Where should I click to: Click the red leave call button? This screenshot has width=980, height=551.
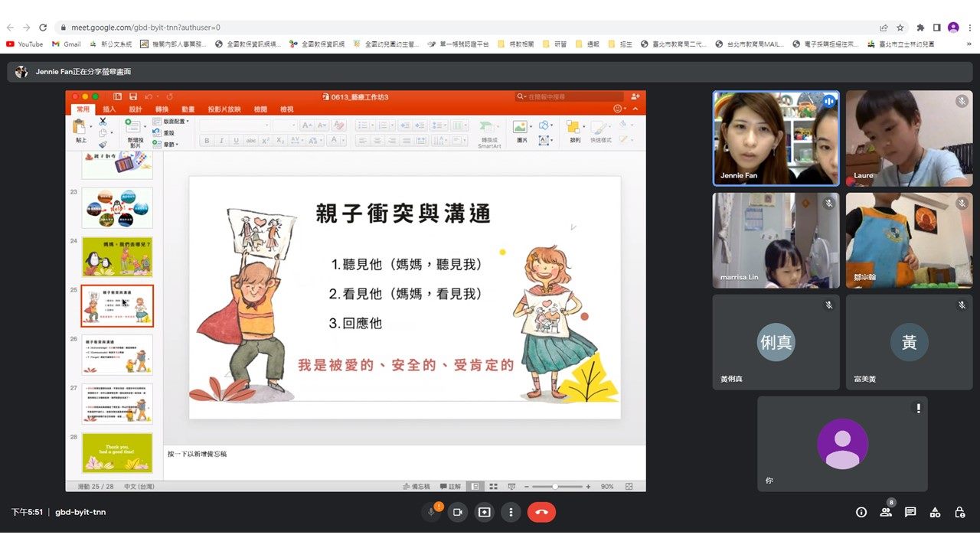coord(541,512)
